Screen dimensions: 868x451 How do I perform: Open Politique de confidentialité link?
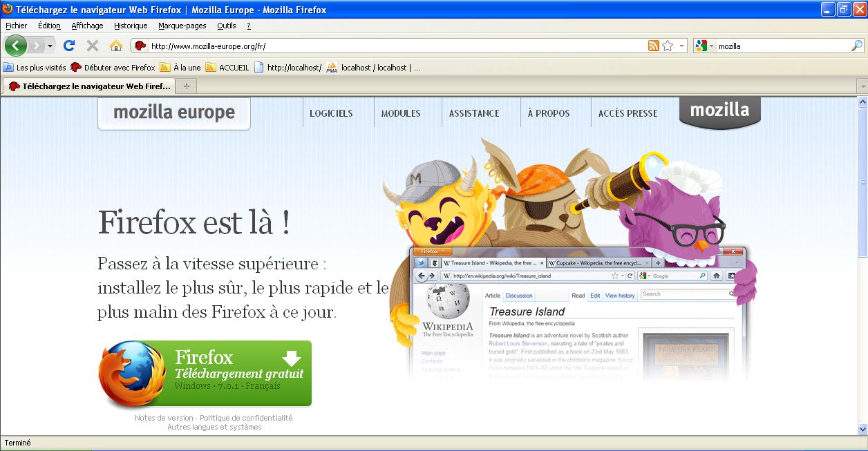245,418
